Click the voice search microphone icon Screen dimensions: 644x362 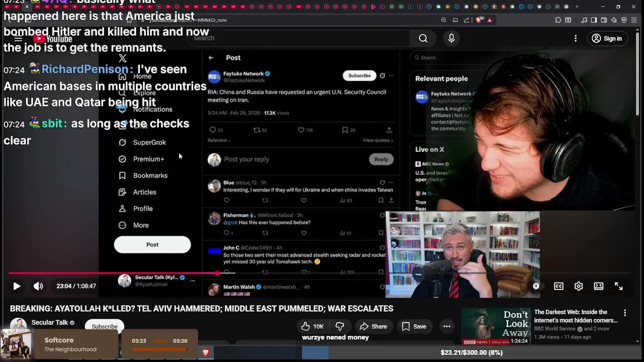451,38
